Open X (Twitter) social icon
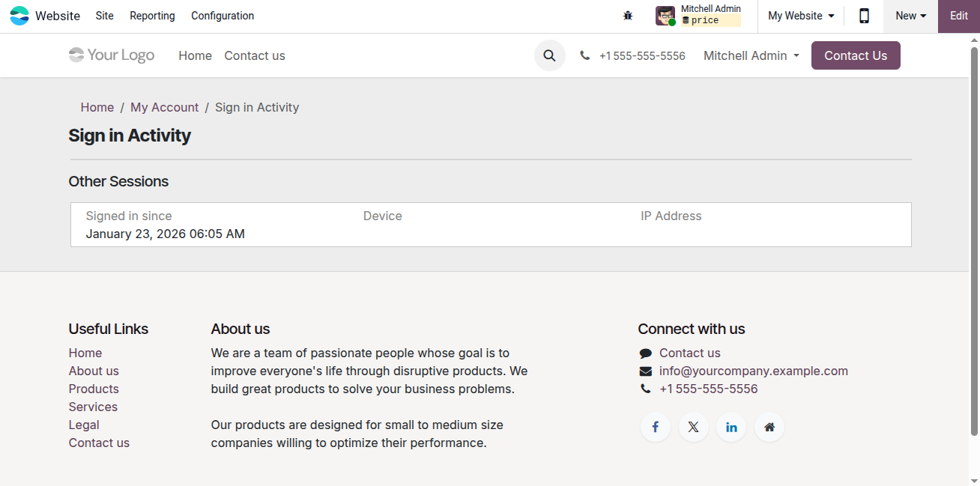The height and width of the screenshot is (486, 980). click(x=693, y=427)
